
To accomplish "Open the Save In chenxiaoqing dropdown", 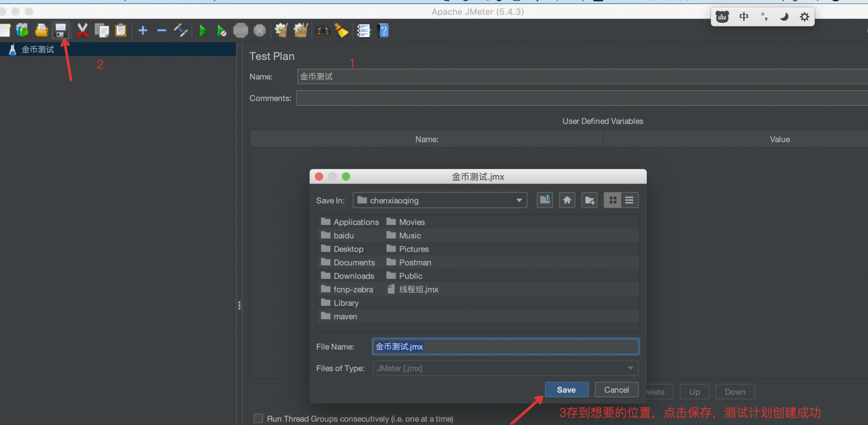I will tap(440, 200).
